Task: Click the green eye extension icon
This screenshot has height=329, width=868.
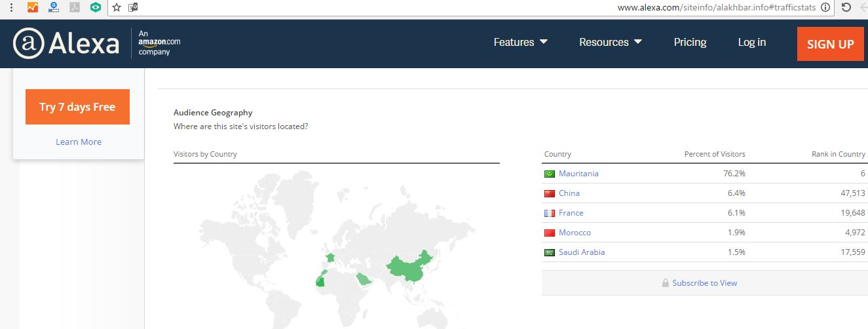Action: (96, 8)
